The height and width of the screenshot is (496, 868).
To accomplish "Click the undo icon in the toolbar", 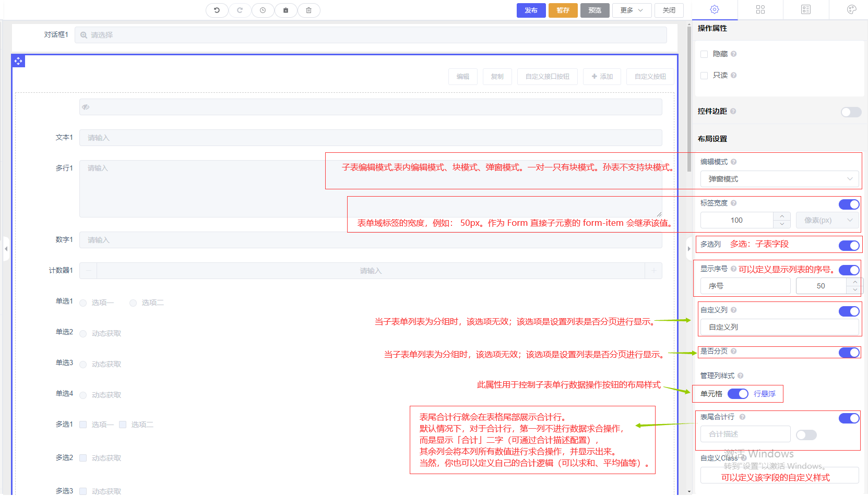I will click(217, 10).
